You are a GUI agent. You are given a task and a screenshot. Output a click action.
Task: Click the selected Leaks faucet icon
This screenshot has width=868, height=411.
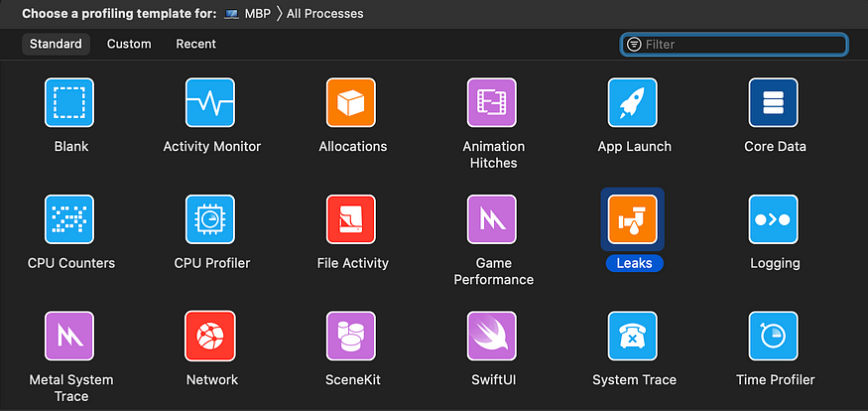(x=633, y=219)
